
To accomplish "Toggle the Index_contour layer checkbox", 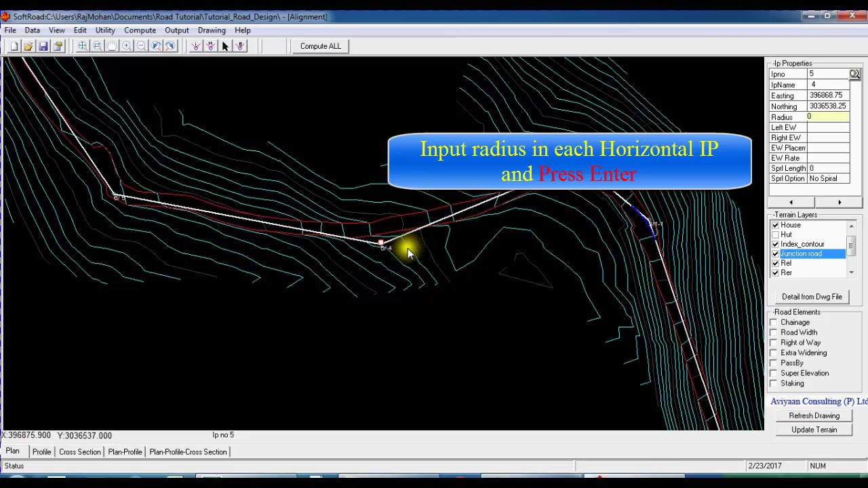I will point(775,244).
